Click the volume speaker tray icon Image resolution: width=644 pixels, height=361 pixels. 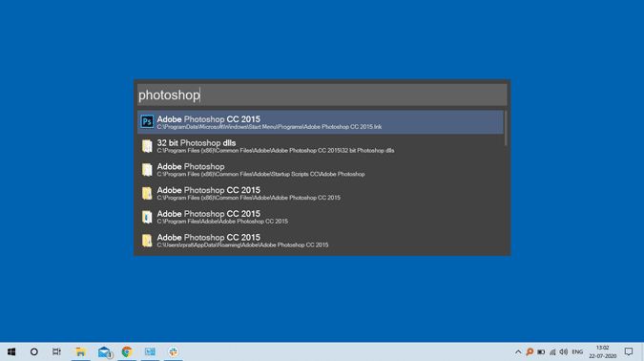[564, 352]
